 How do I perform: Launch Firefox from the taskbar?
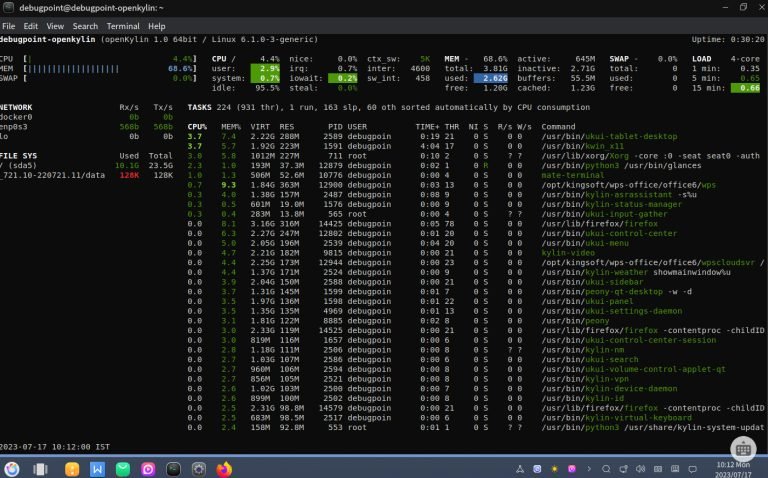[224, 468]
